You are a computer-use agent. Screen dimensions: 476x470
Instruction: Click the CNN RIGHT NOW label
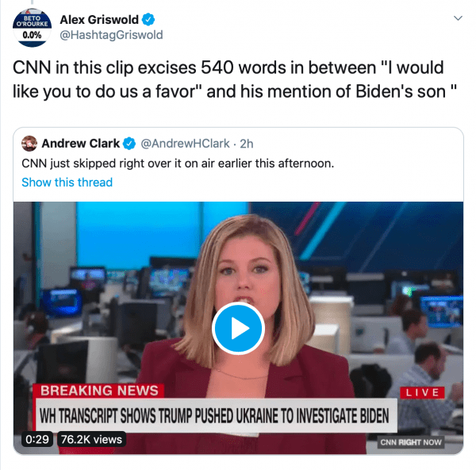[x=411, y=442]
